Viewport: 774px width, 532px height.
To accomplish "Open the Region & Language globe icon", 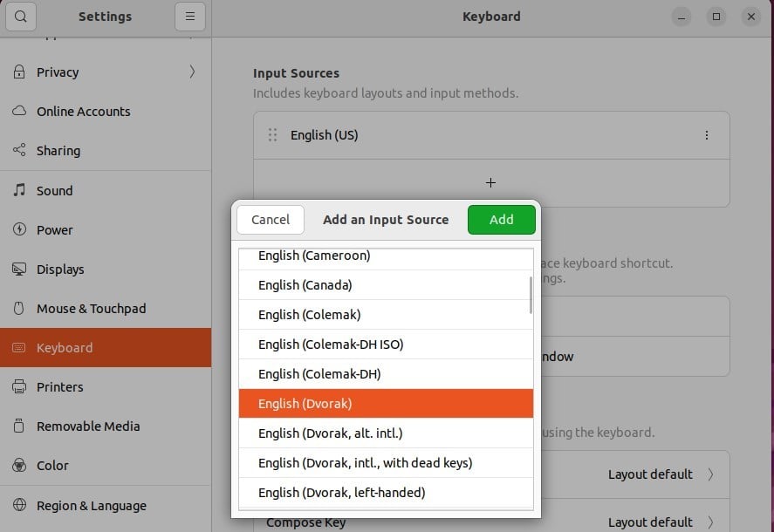I will click(x=19, y=505).
